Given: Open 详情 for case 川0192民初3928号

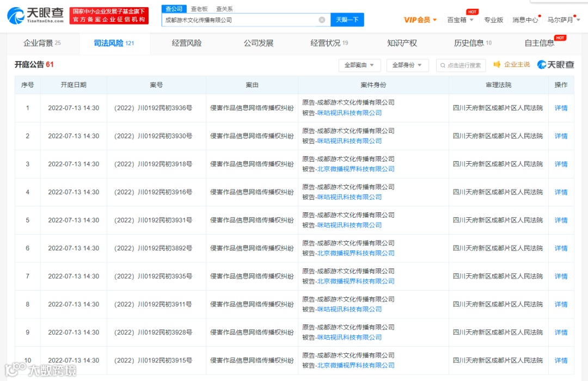Looking at the screenshot, I should coord(561,332).
